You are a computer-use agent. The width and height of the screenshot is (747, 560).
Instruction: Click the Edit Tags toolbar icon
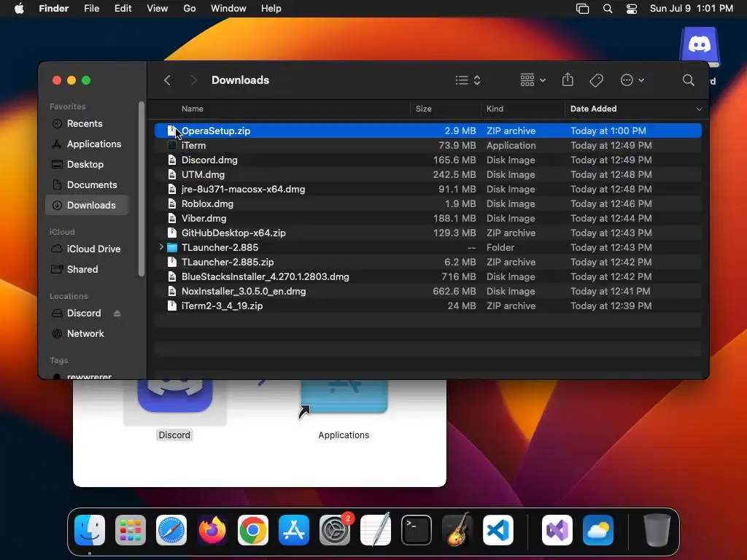tap(596, 80)
